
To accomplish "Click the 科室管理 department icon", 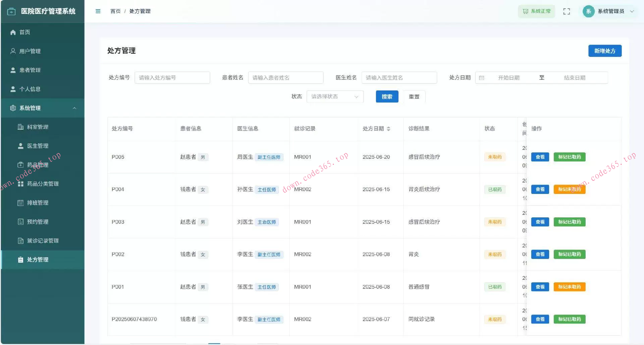I will pos(20,127).
